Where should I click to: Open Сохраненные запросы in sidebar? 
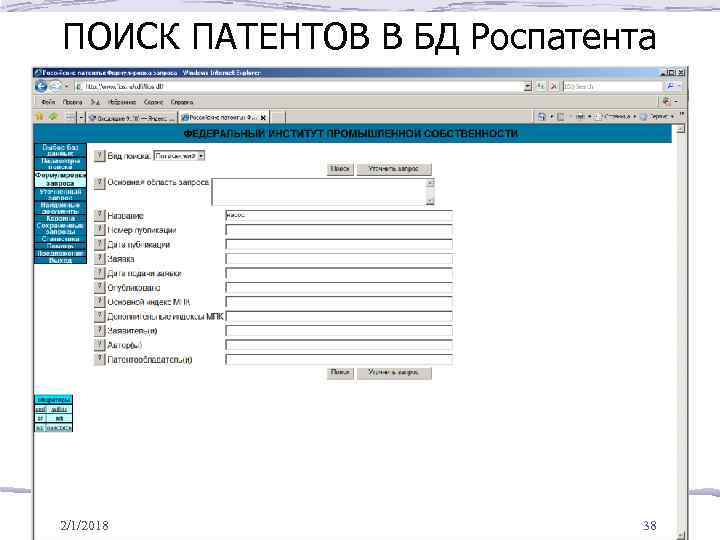pos(60,229)
